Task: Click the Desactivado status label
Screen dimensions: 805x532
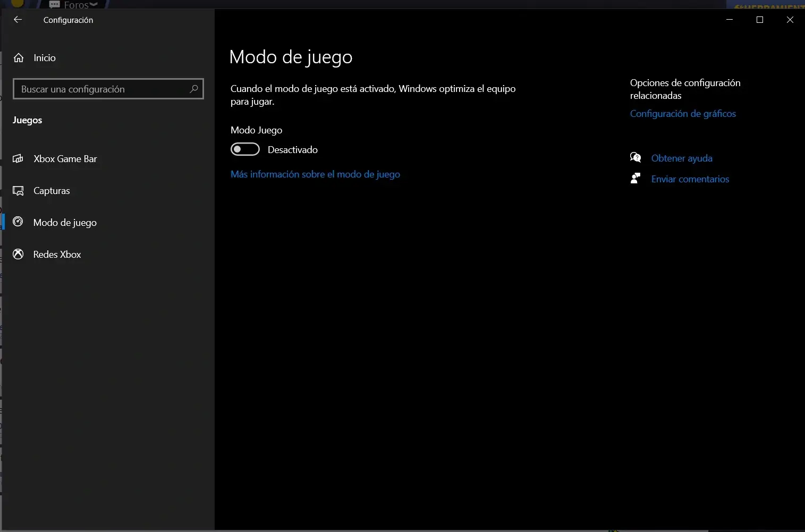Action: 293,150
